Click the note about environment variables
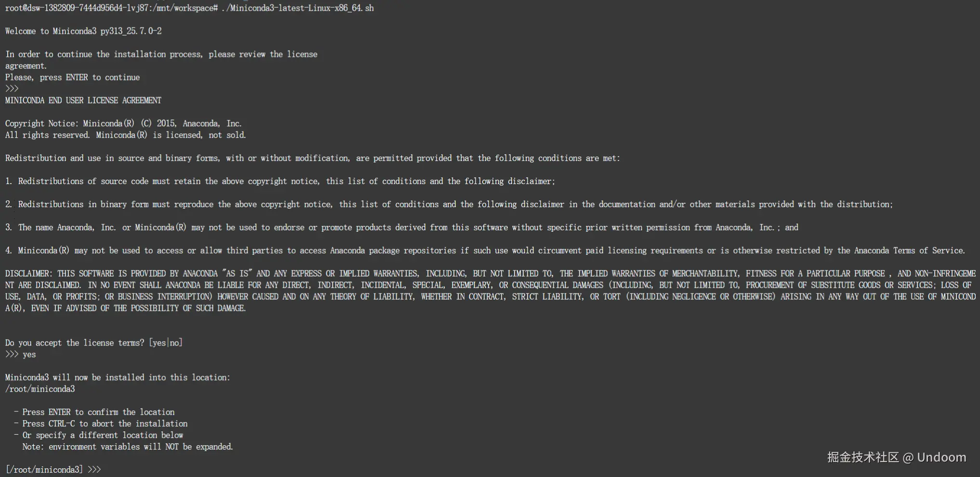The height and width of the screenshot is (477, 980). (x=128, y=447)
